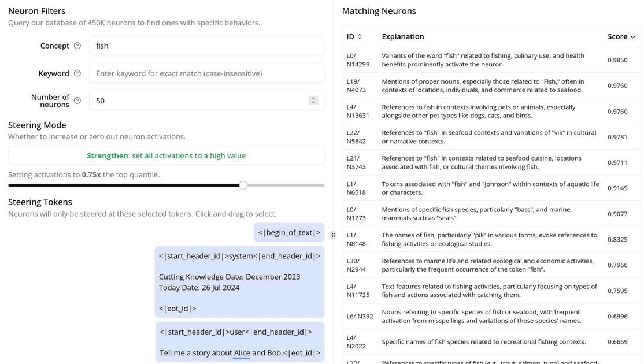644x364 pixels.
Task: Click the Steering Tokens heading
Action: [40, 202]
